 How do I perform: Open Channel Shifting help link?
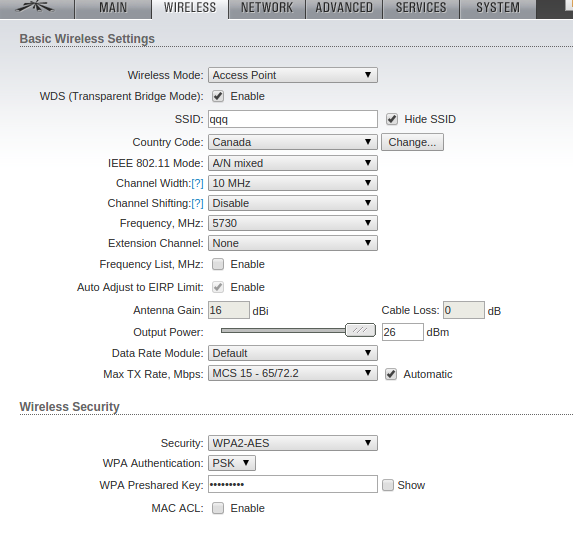click(197, 204)
